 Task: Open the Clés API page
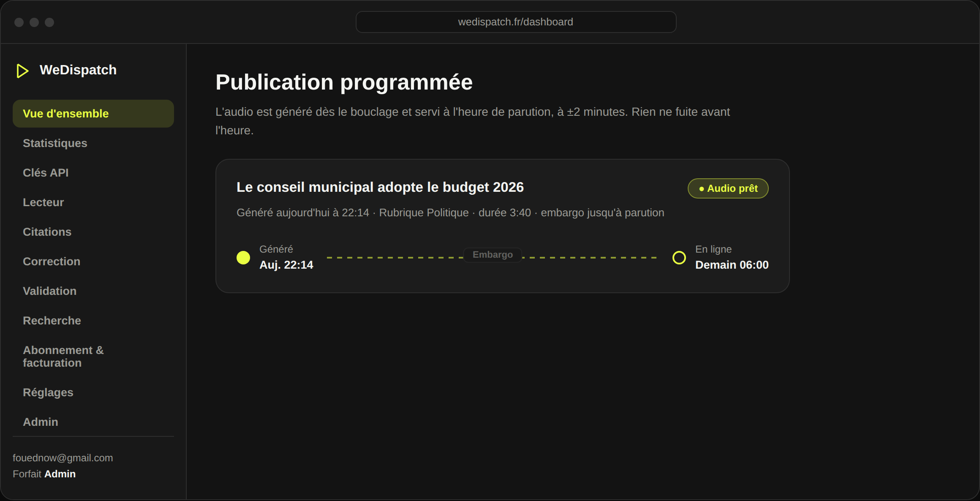(x=93, y=173)
